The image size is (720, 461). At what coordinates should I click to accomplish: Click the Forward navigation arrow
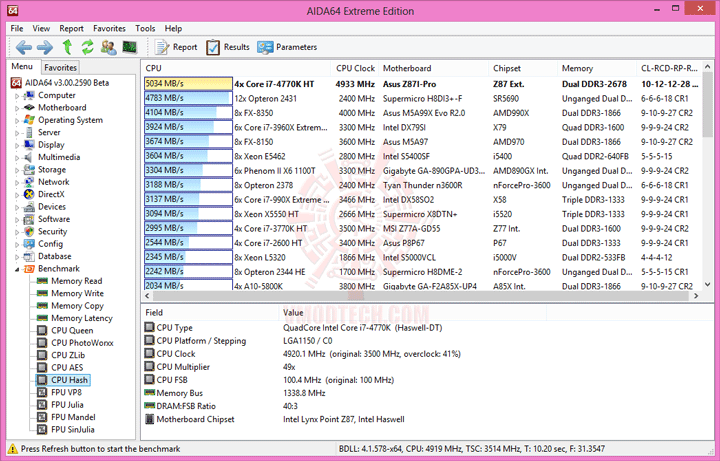45,47
